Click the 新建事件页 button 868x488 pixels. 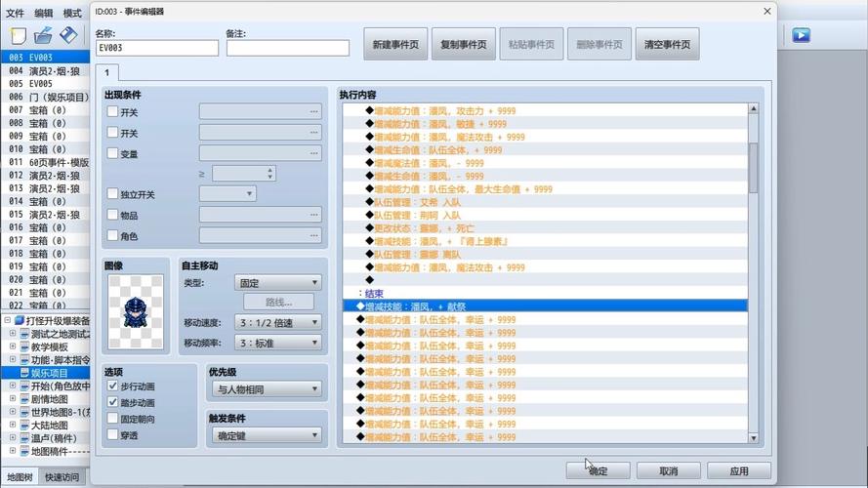(395, 44)
